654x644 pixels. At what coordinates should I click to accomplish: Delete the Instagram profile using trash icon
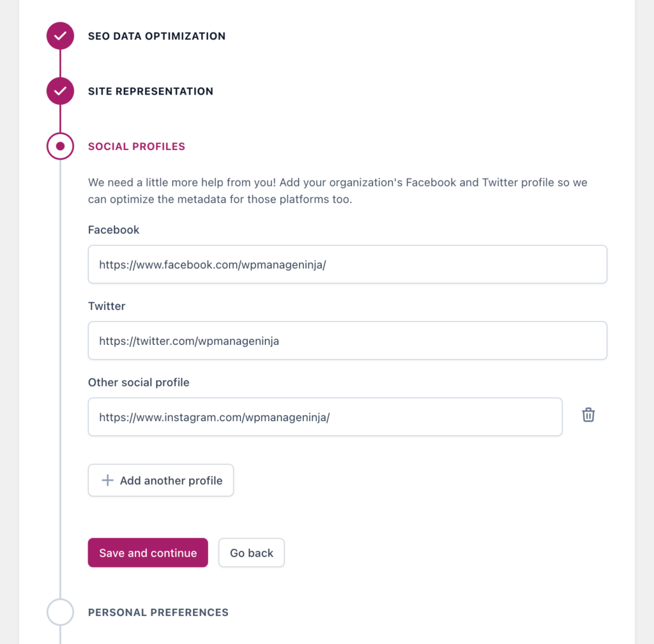[588, 415]
